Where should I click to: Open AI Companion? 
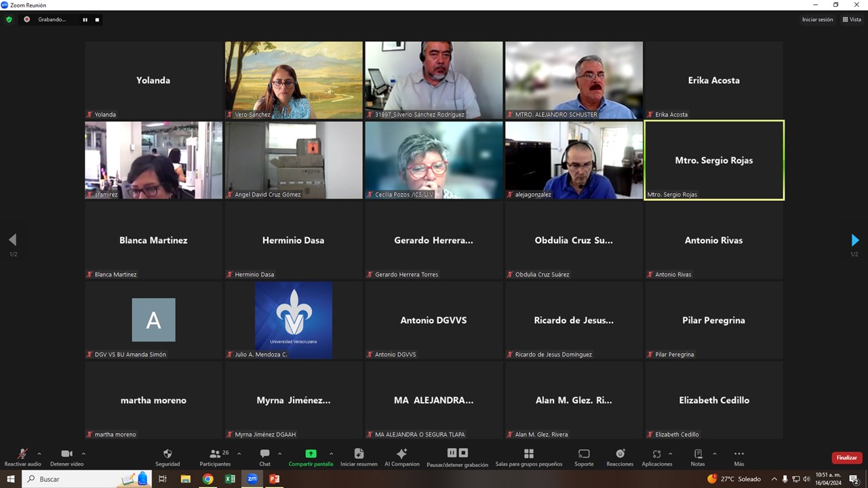click(401, 454)
